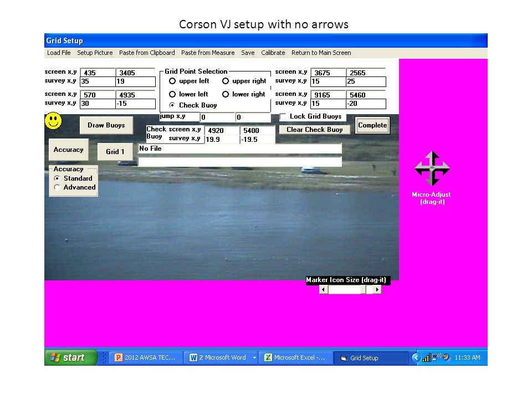Click lower left survey x field 30

point(98,104)
